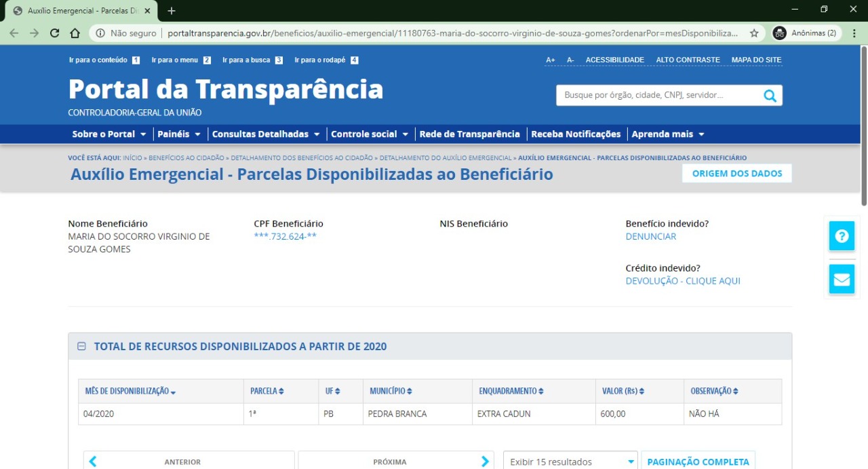Sort by Mês de Disponibilização column
This screenshot has width=868, height=469.
tap(130, 391)
